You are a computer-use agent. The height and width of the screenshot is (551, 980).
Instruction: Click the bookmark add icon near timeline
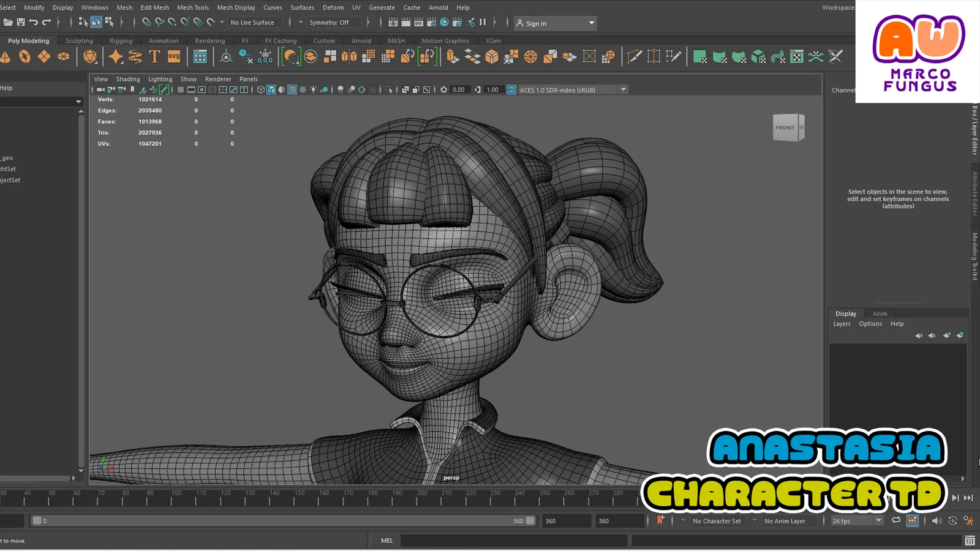click(x=660, y=520)
